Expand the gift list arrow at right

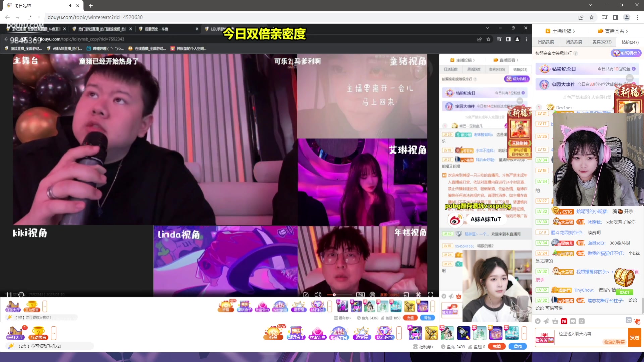(x=524, y=333)
